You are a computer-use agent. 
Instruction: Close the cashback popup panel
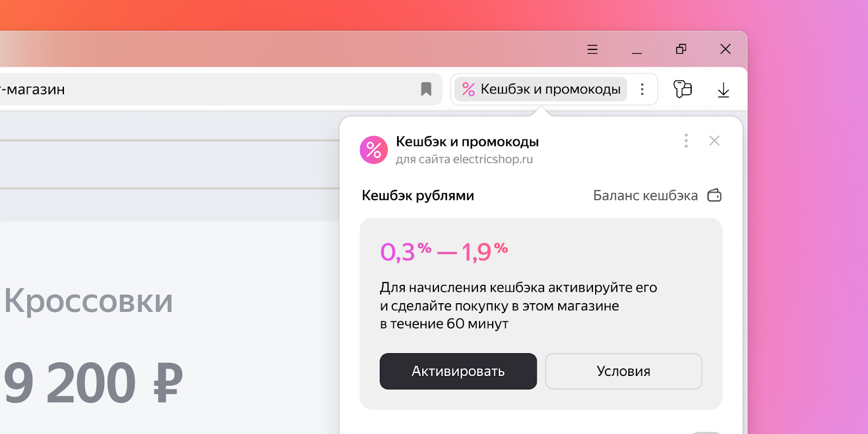pyautogui.click(x=714, y=141)
